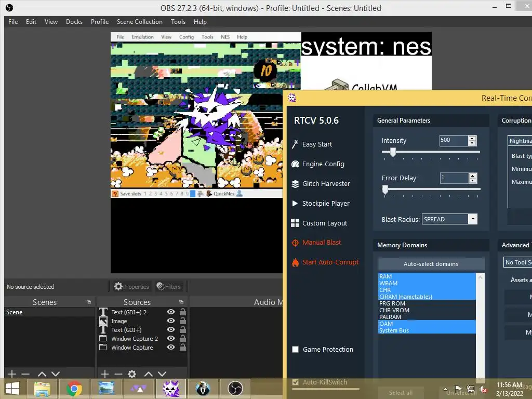The width and height of the screenshot is (532, 399).
Task: Decrease Intensity with down arrow
Action: [472, 143]
